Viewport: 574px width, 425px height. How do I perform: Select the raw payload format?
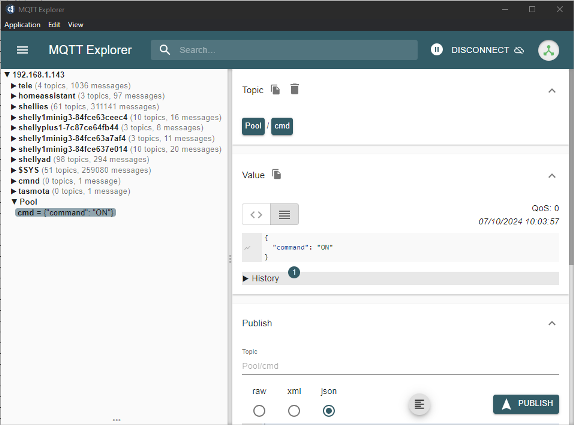pos(259,411)
